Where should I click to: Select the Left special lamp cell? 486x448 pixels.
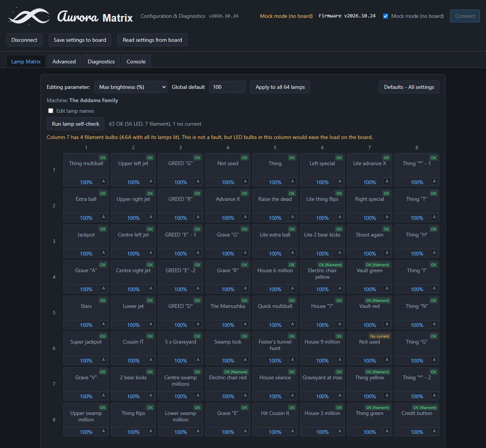pos(322,169)
